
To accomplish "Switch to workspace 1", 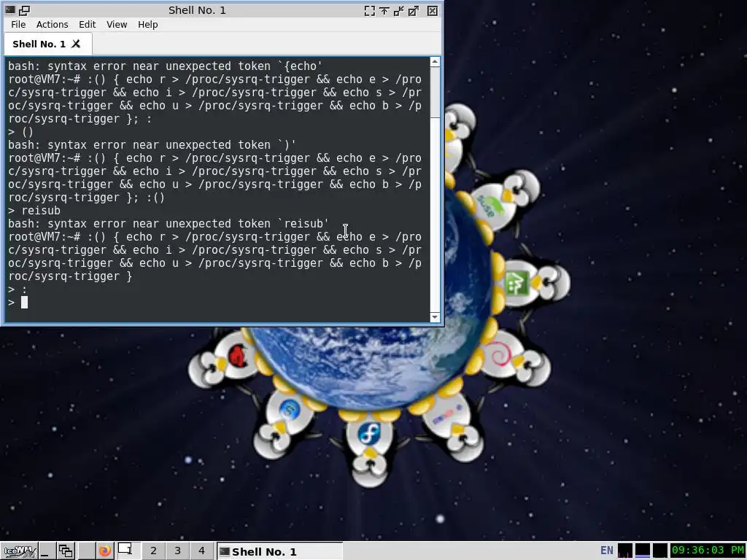I will (128, 551).
